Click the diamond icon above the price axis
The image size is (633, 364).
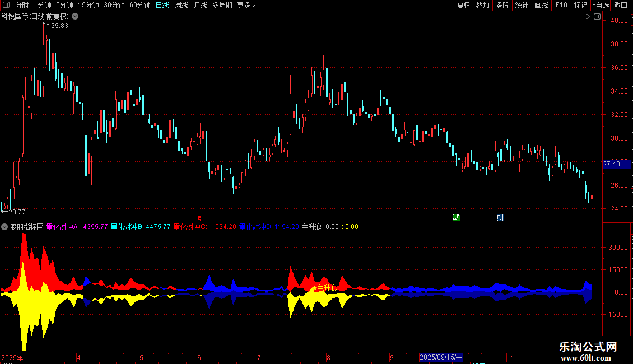click(587, 17)
